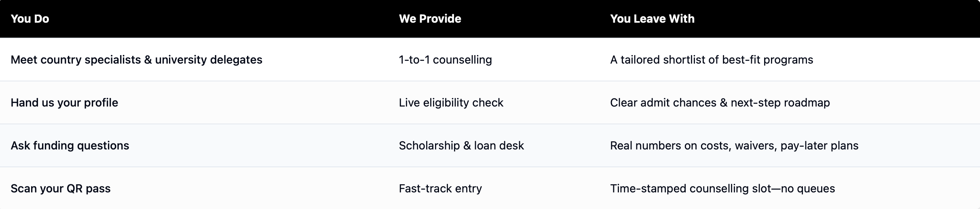This screenshot has height=209, width=980.
Task: Click "Time-stamped counselling slot—no queues" text
Action: [722, 189]
